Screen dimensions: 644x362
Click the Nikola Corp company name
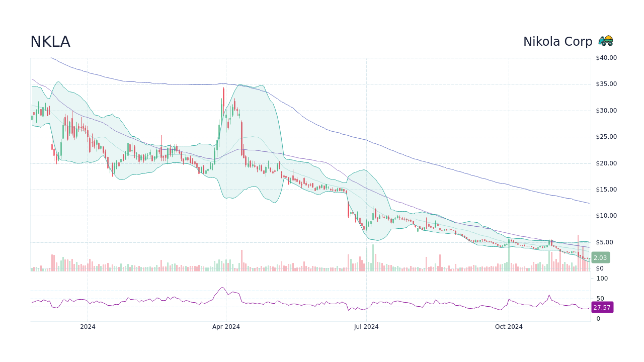[557, 42]
